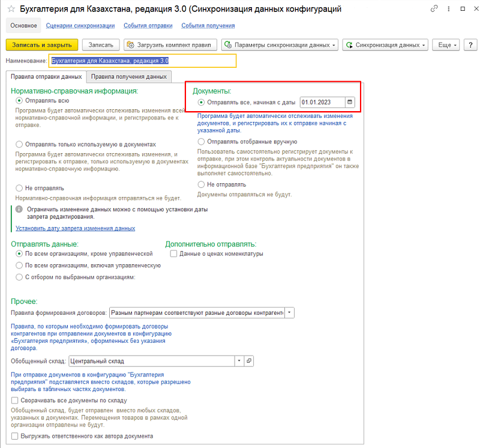Switch to the Правила получения данных tab

click(129, 77)
